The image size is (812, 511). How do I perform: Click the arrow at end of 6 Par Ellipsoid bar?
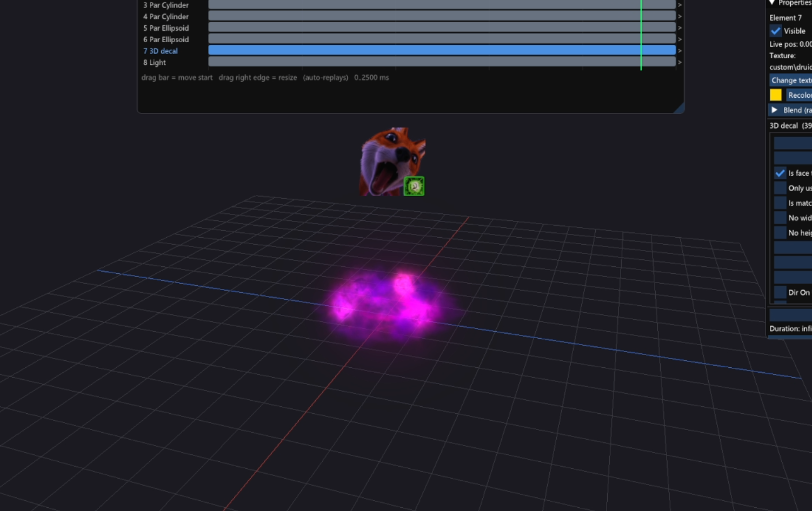[x=680, y=39]
